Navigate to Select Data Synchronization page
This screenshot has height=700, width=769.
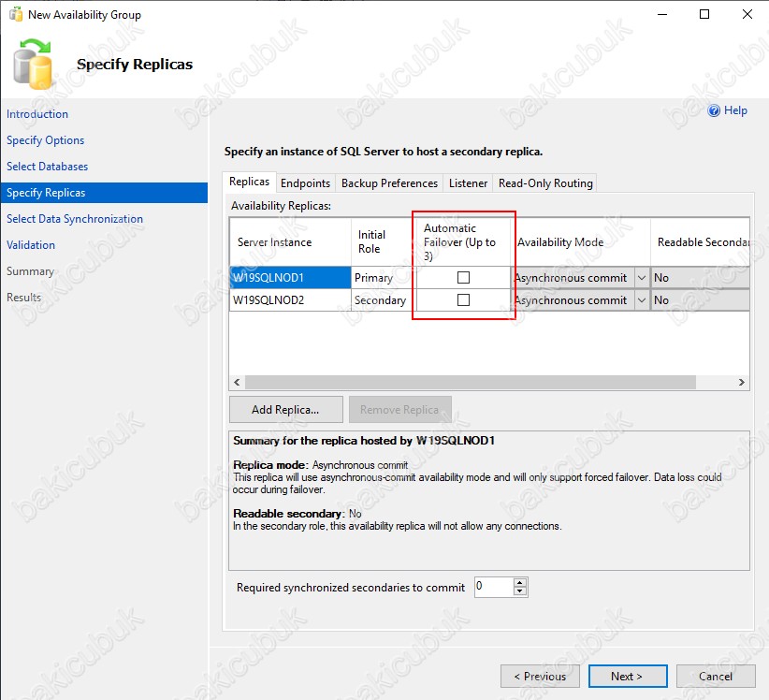coord(75,219)
